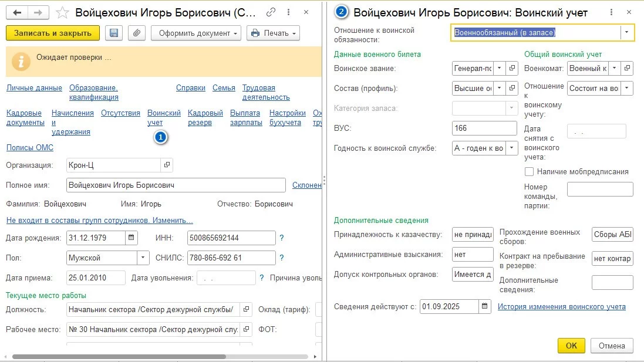The image size is (644, 362).
Task: Expand the Пол gender dropdown
Action: tap(143, 258)
